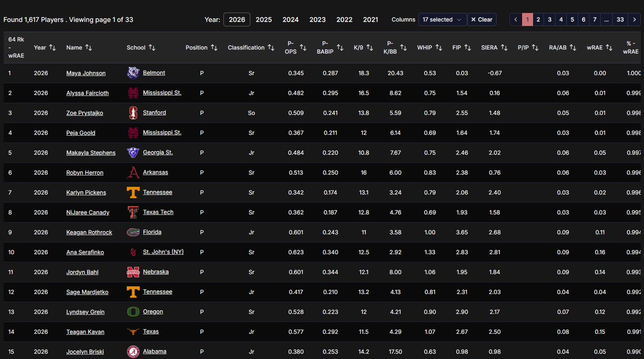Open Jocelyn Briski player page
This screenshot has height=359, width=644.
85,351
